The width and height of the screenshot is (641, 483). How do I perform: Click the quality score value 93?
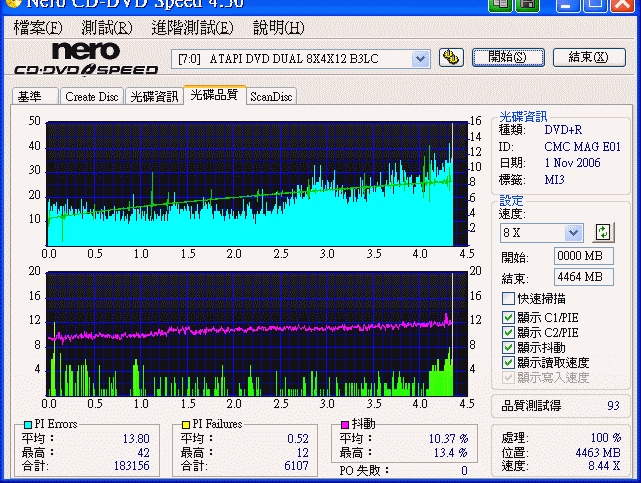613,406
